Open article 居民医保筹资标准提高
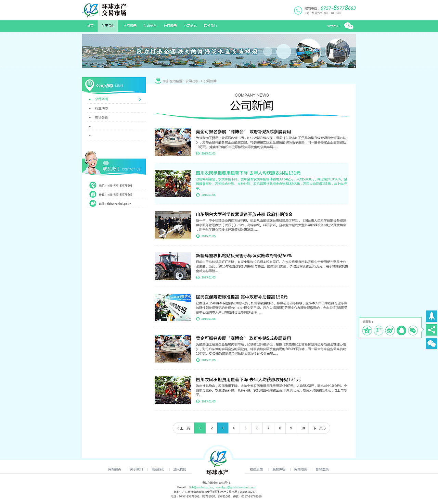Image resolution: width=438 pixels, height=504 pixels. click(x=242, y=297)
